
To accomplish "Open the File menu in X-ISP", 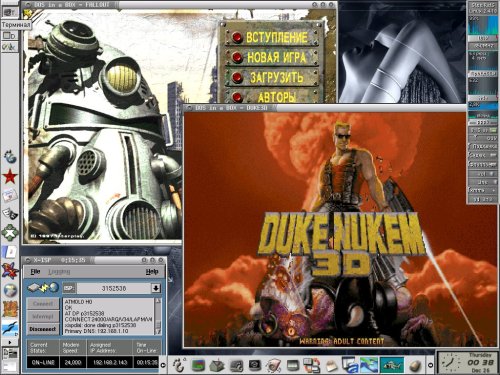I will click(x=35, y=272).
